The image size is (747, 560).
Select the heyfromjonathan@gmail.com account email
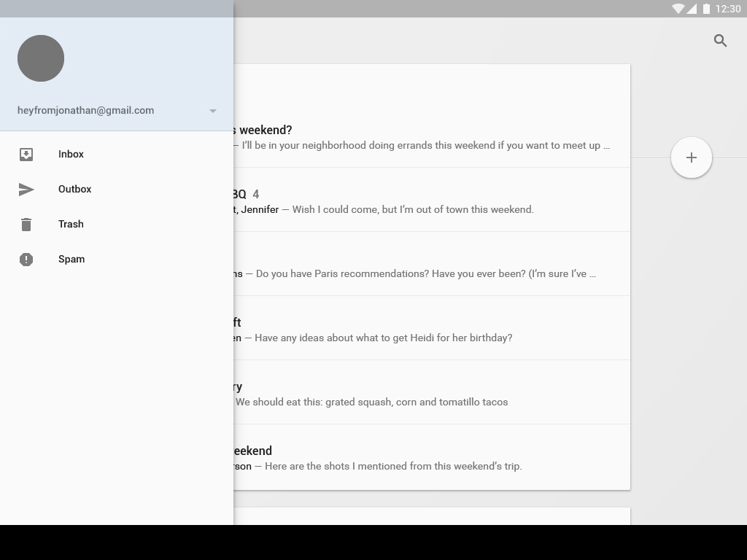(x=85, y=110)
